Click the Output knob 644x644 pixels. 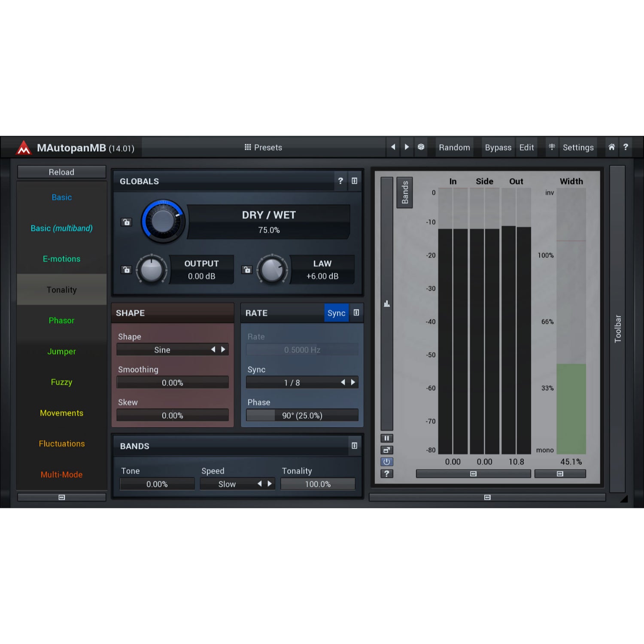152,270
